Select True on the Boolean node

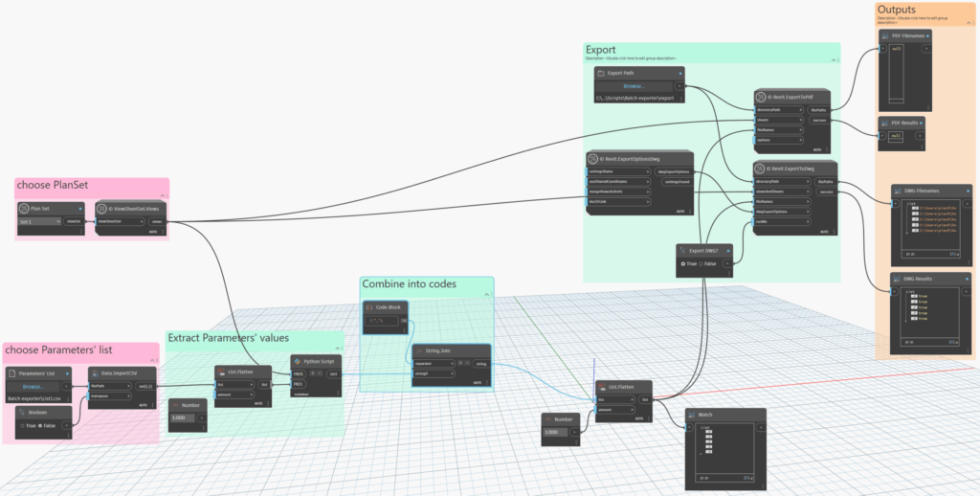tap(24, 425)
